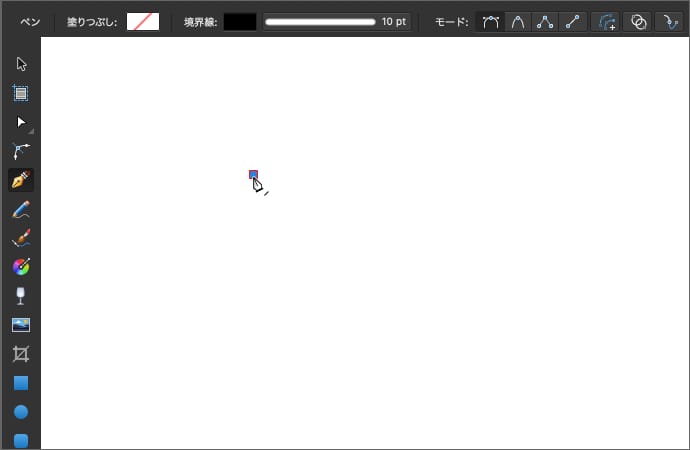Click the anchor node on canvas
The image size is (690, 450).
(253, 174)
